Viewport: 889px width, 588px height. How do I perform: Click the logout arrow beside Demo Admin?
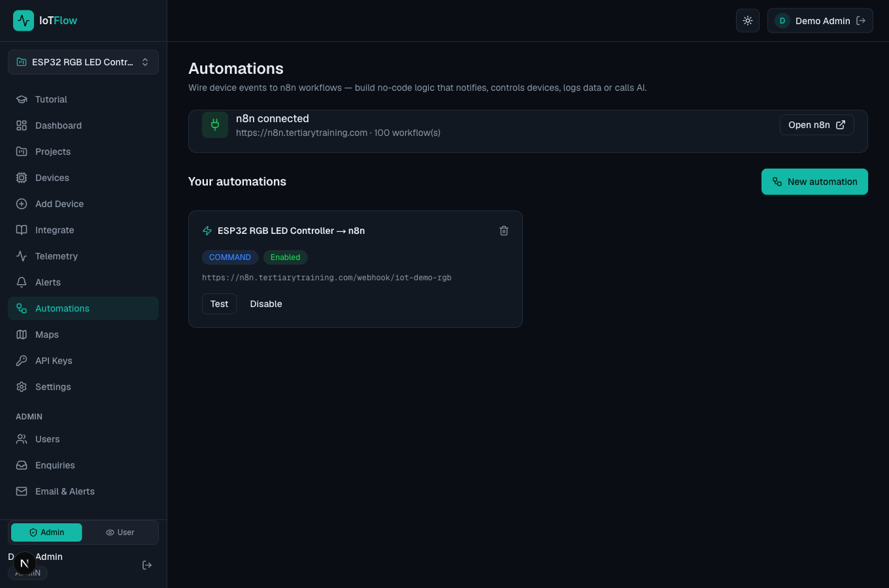click(x=861, y=21)
